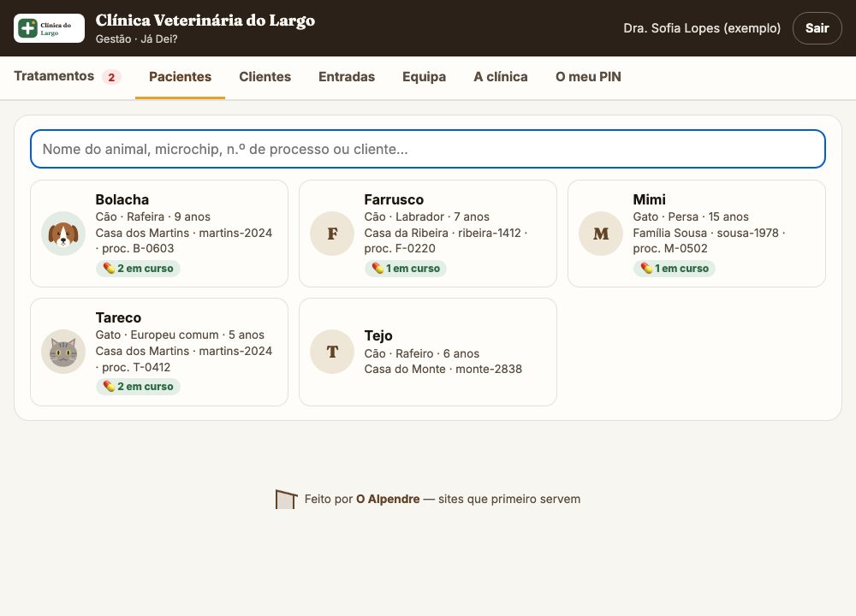The width and height of the screenshot is (856, 616).
Task: Select the Pacientes tab
Action: (x=180, y=77)
